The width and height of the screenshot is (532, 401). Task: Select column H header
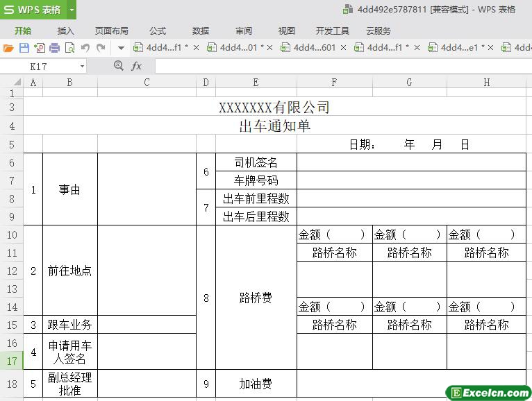[487, 83]
